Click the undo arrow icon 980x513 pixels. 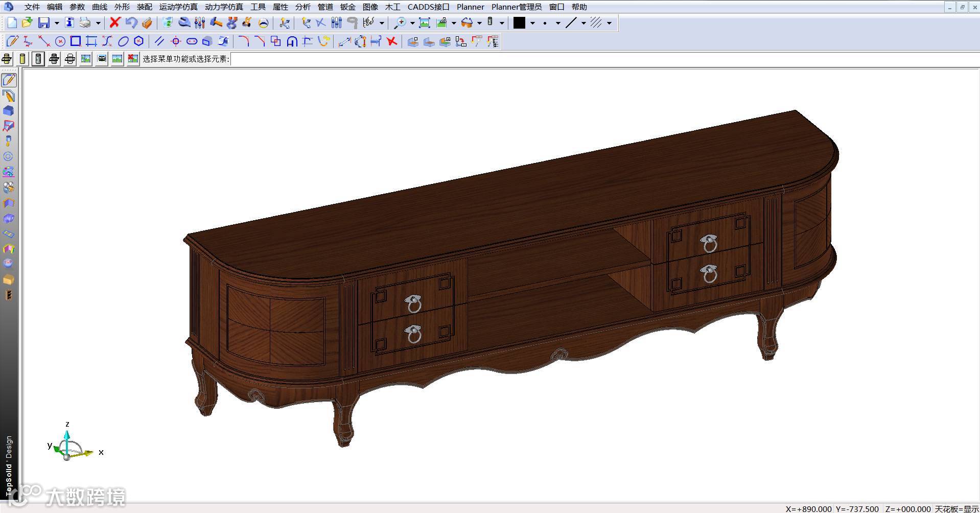(131, 22)
